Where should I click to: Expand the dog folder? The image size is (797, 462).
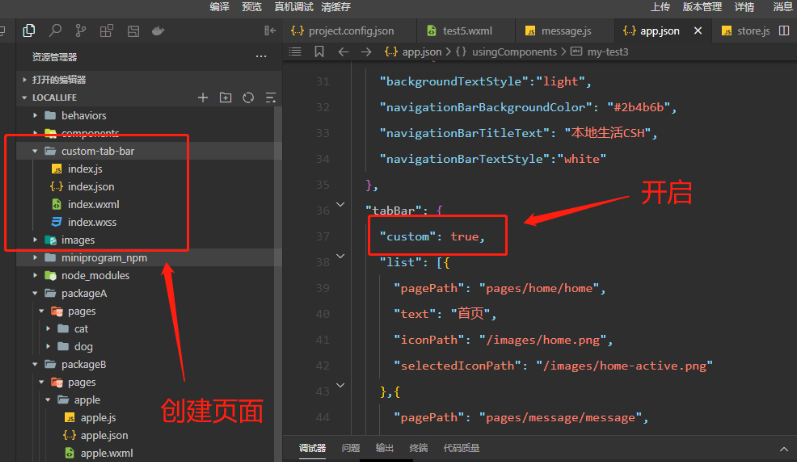click(48, 347)
